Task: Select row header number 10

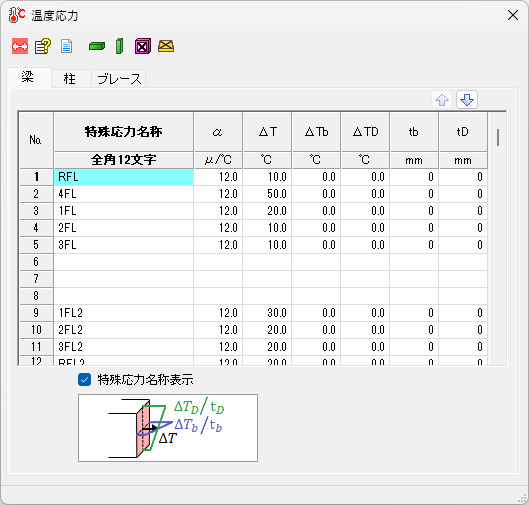Action: pyautogui.click(x=36, y=330)
